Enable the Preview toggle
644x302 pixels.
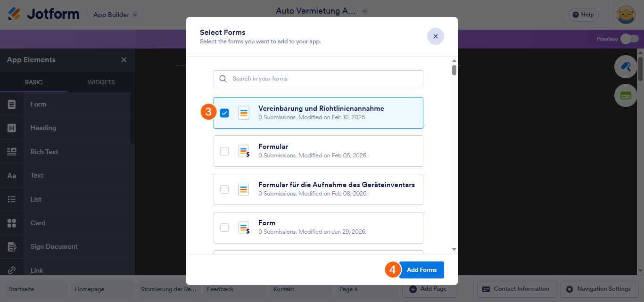click(x=630, y=39)
